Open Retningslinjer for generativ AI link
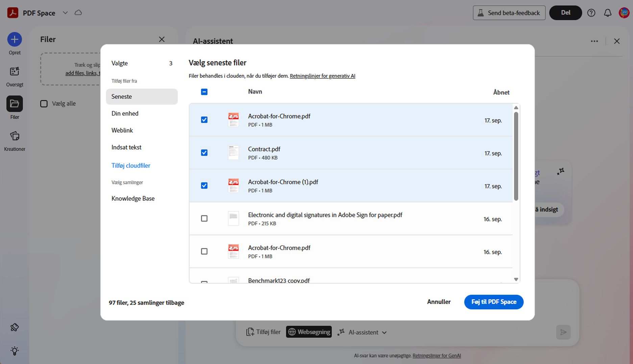The width and height of the screenshot is (633, 364). click(322, 76)
